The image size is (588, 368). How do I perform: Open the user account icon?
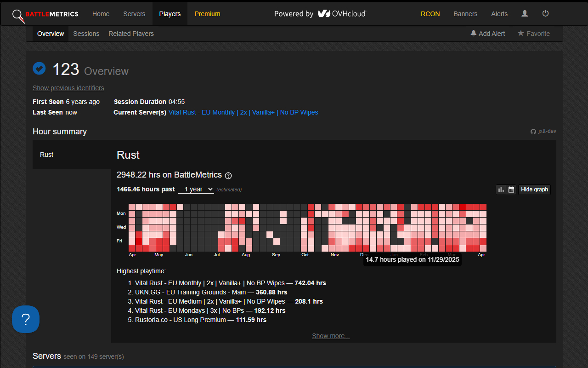click(525, 14)
